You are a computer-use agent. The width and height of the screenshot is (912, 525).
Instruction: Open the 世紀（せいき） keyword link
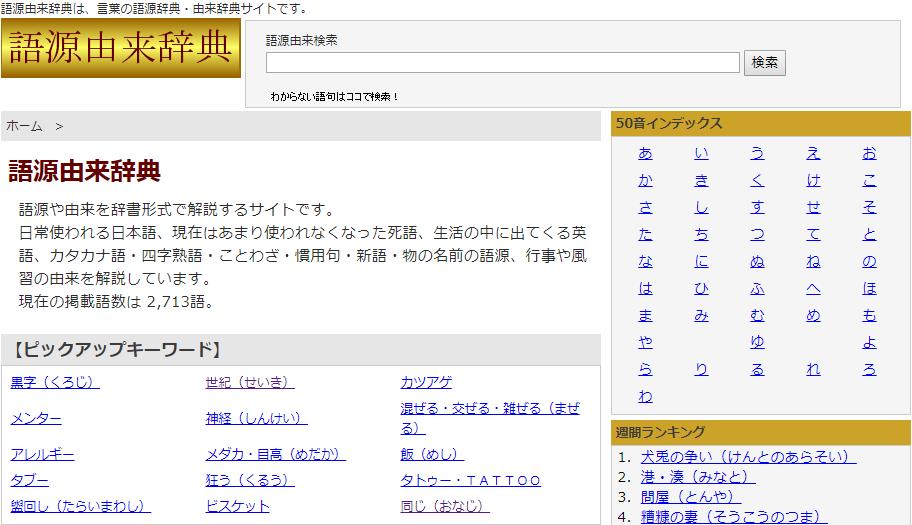tap(250, 382)
